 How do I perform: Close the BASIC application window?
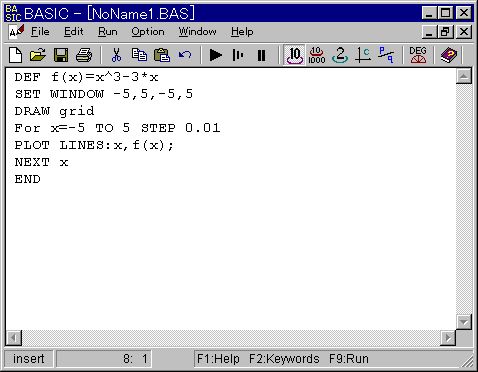(464, 13)
